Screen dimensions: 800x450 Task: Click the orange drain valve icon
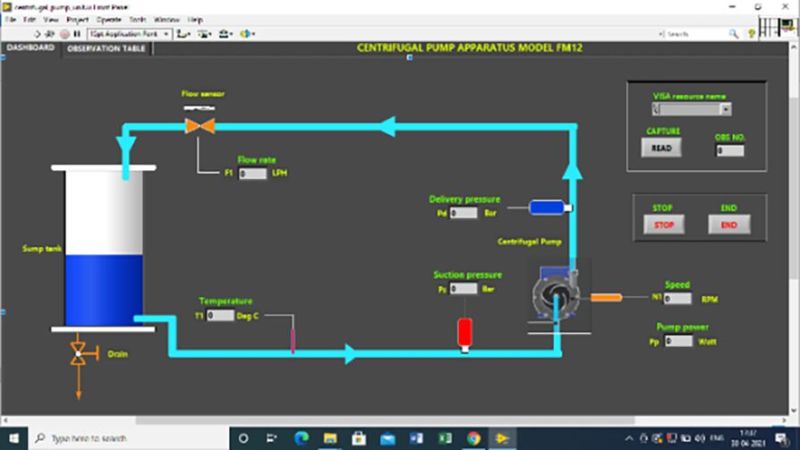pos(78,352)
